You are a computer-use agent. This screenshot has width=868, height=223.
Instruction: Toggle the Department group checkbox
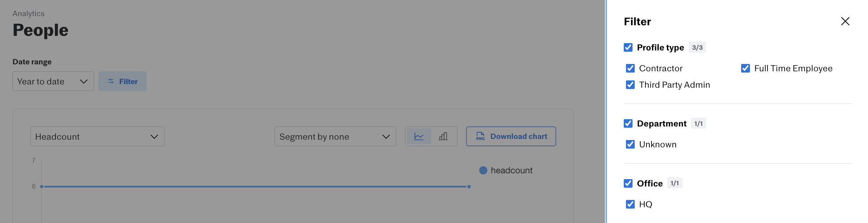(628, 124)
